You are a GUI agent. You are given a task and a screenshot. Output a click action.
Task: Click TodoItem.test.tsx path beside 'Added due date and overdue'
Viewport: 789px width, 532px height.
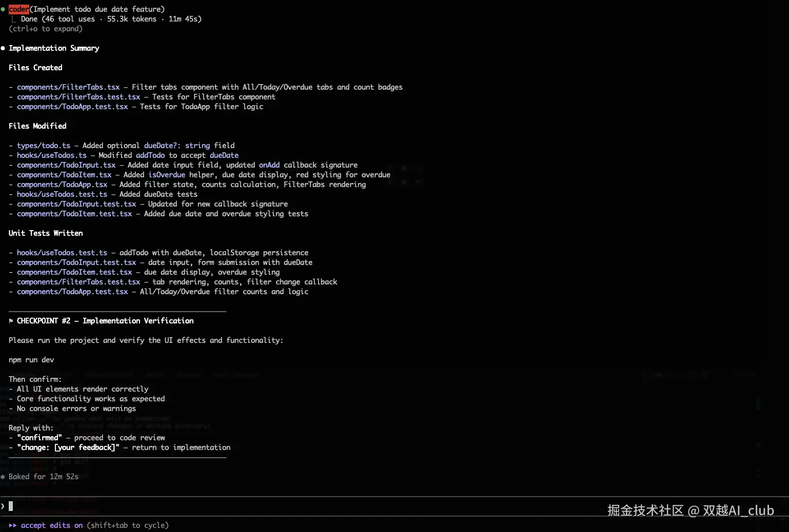74,214
